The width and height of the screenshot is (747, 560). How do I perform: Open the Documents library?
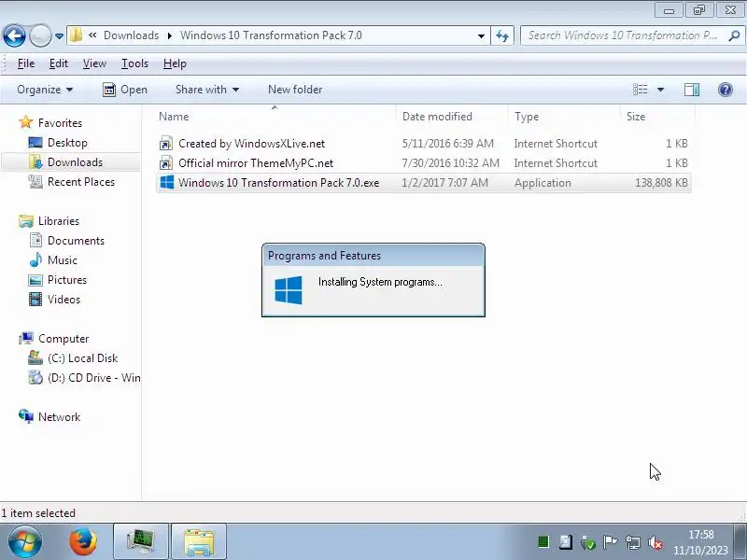click(76, 241)
